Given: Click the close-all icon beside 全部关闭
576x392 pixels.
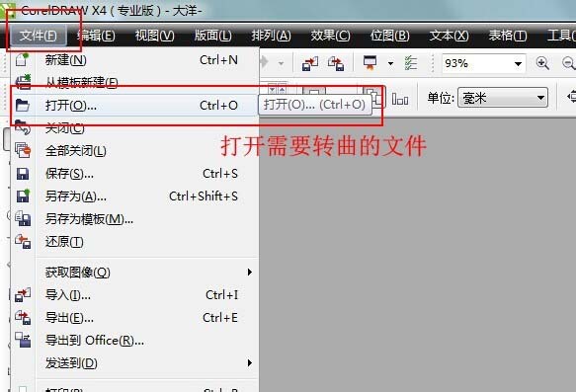Looking at the screenshot, I should pos(23,150).
